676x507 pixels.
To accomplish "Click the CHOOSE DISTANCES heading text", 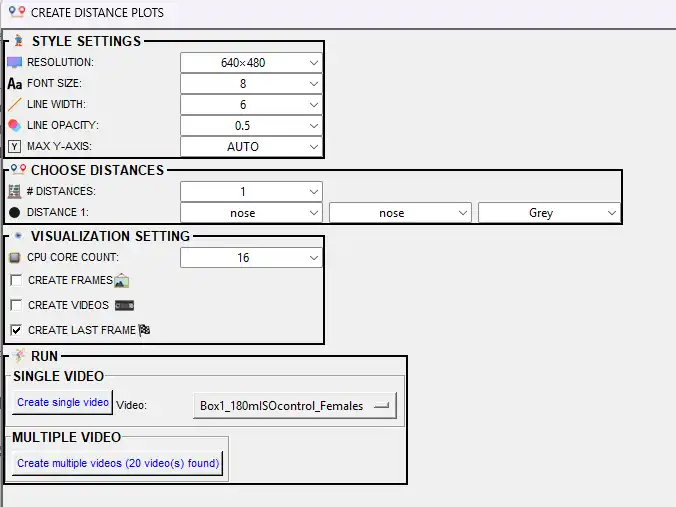I will pos(97,170).
